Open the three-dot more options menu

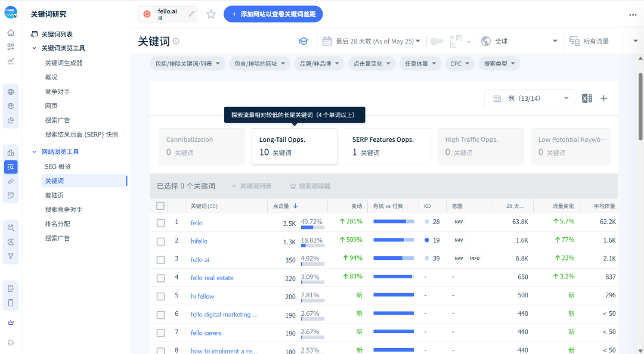click(633, 15)
